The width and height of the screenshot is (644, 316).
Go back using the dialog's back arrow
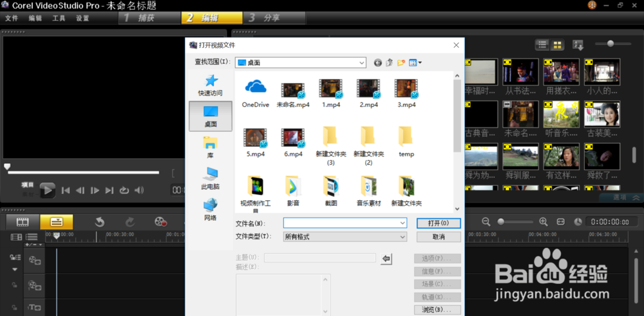coord(378,63)
